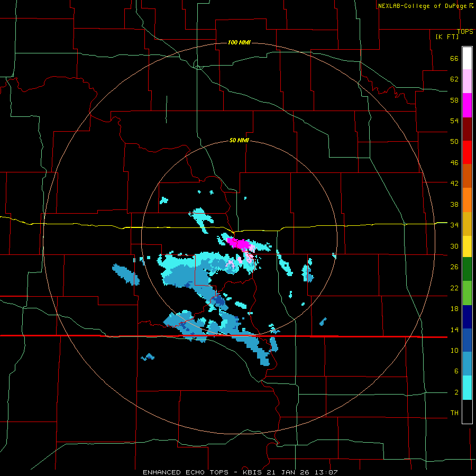Click the 2 legend value

click(456, 392)
